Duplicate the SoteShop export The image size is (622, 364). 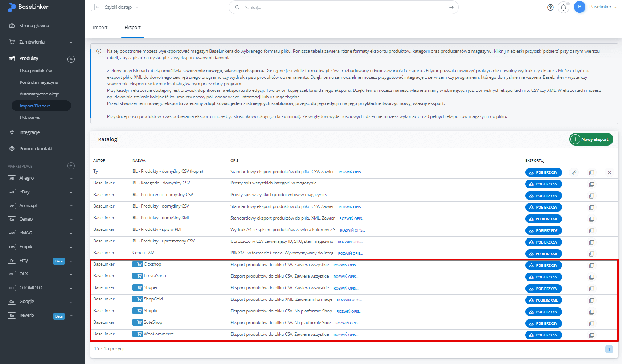(x=592, y=324)
